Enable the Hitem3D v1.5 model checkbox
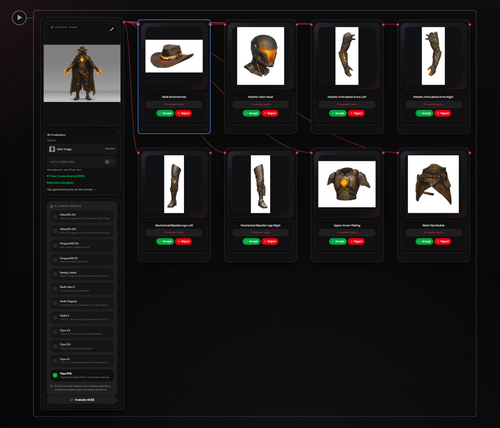The width and height of the screenshot is (500, 428). point(55,217)
